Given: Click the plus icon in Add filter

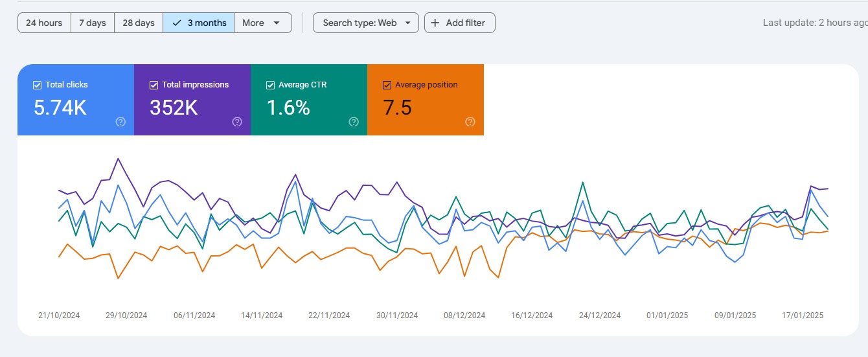Looking at the screenshot, I should tap(435, 23).
